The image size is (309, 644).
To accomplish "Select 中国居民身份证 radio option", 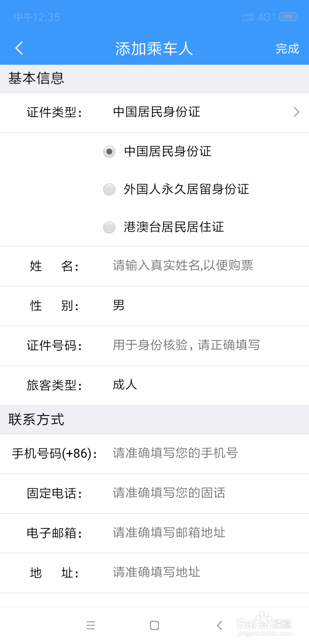I will [109, 152].
